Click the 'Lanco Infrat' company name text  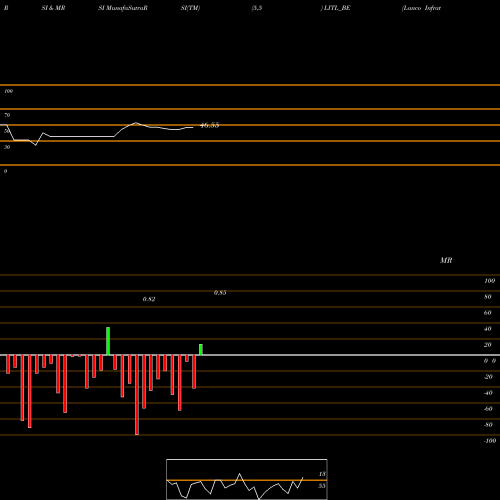click(421, 8)
